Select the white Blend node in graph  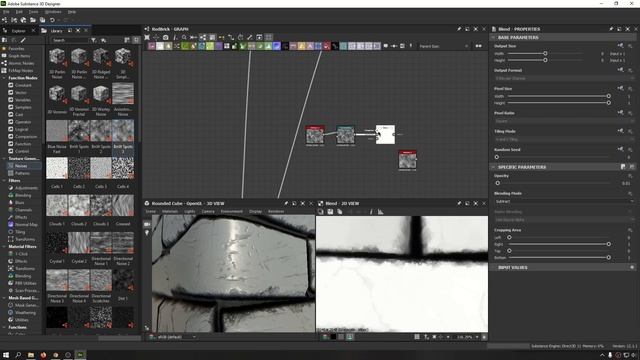coord(385,134)
